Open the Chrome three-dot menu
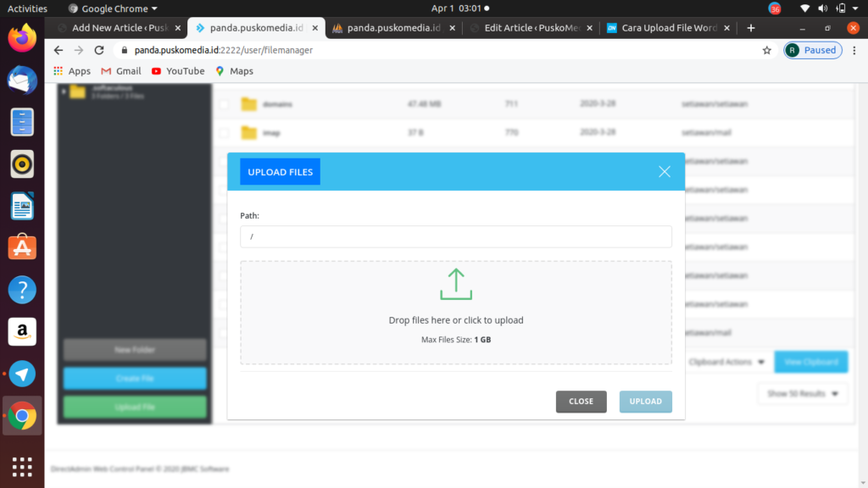This screenshot has height=488, width=868. click(854, 50)
